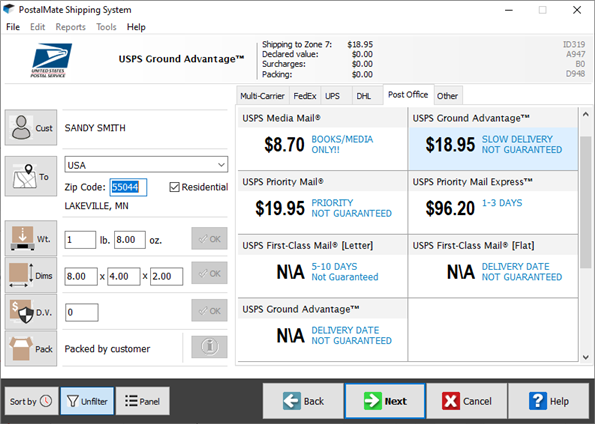Click the pounds weight field
Viewport: 595px width, 424px height.
80,240
